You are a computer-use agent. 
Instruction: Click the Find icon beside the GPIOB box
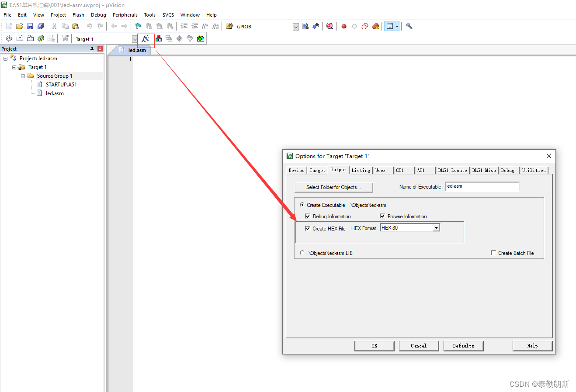(305, 26)
